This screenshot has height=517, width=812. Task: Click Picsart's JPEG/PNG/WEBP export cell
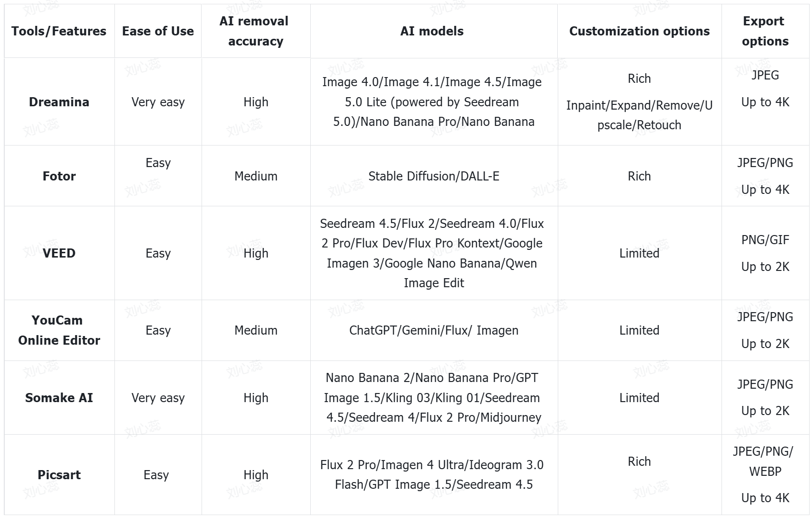(x=765, y=475)
